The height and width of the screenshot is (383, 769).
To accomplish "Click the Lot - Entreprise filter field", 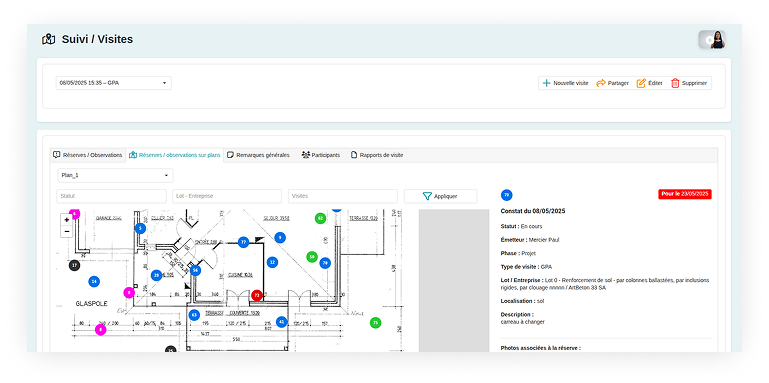I will (x=227, y=196).
